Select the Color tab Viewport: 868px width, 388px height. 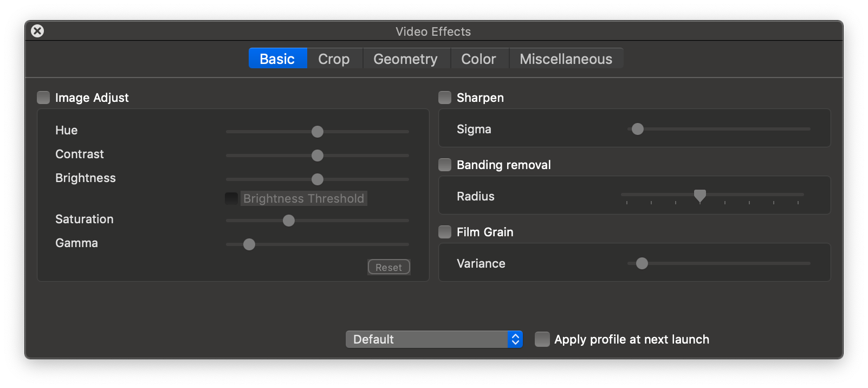click(478, 59)
